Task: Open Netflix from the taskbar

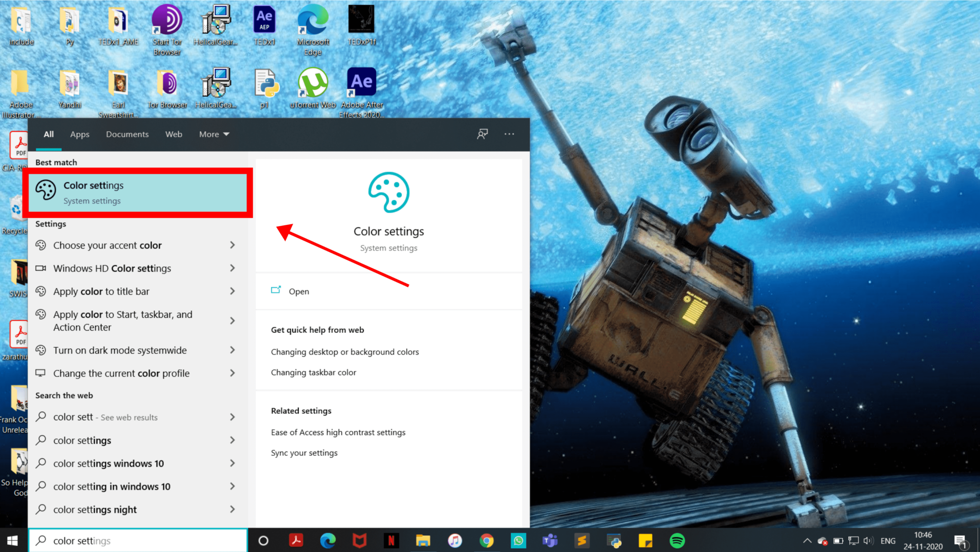Action: (x=391, y=541)
